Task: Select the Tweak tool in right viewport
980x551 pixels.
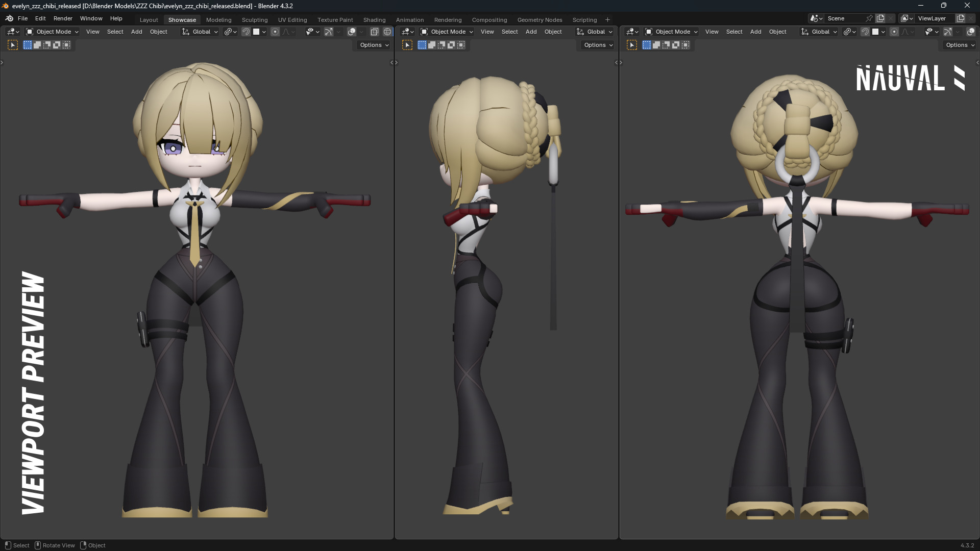Action: pyautogui.click(x=632, y=45)
